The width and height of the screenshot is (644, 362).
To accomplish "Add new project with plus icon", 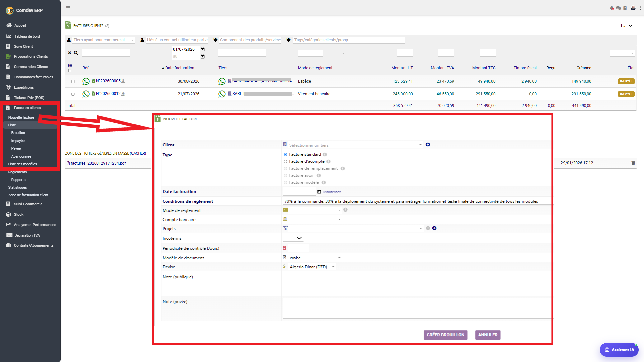I will pyautogui.click(x=434, y=228).
